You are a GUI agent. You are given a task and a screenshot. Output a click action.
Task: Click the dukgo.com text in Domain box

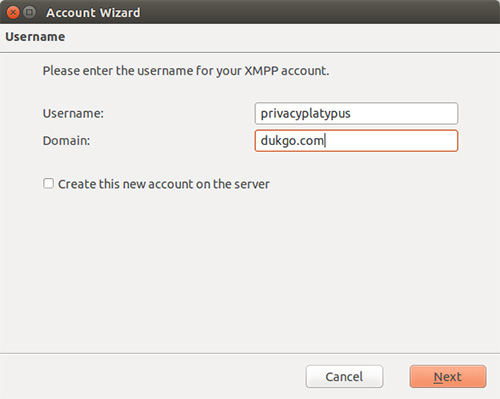coord(292,141)
